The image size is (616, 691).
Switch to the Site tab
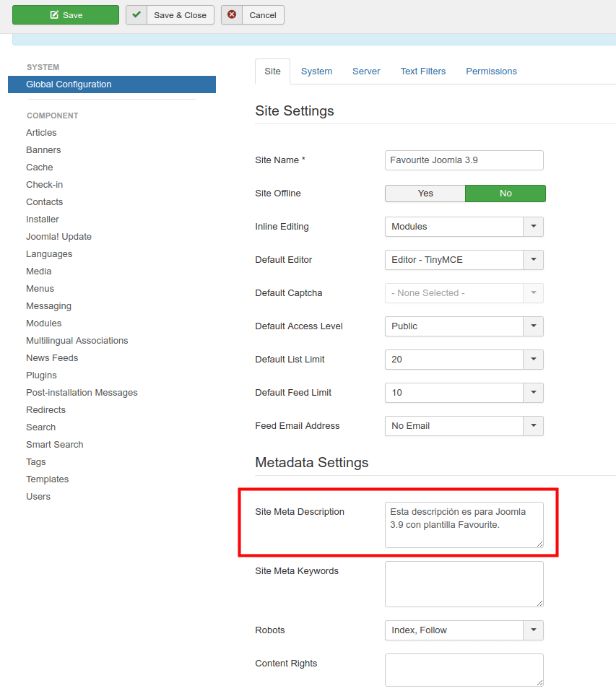(x=272, y=71)
